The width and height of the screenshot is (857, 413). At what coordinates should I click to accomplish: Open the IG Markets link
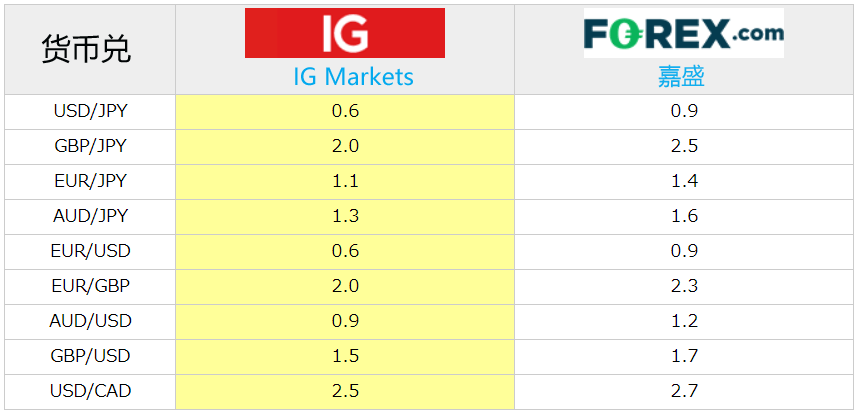pos(354,77)
